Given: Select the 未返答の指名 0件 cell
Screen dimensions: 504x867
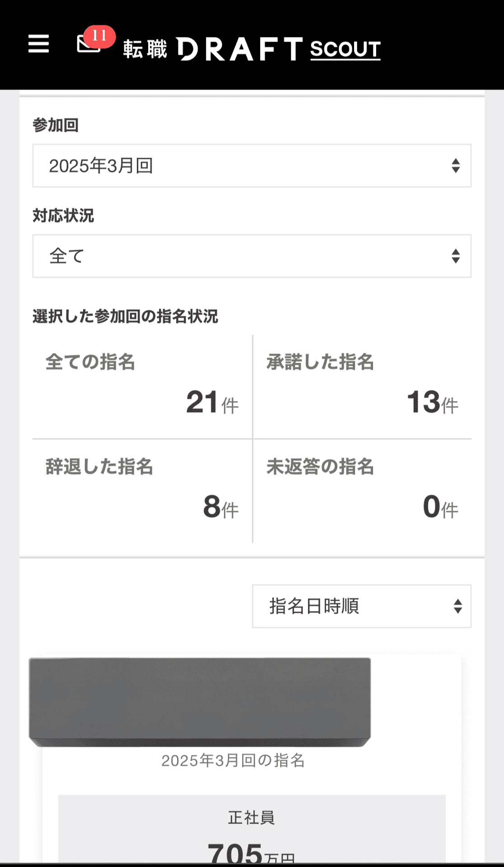Looking at the screenshot, I should 362,491.
